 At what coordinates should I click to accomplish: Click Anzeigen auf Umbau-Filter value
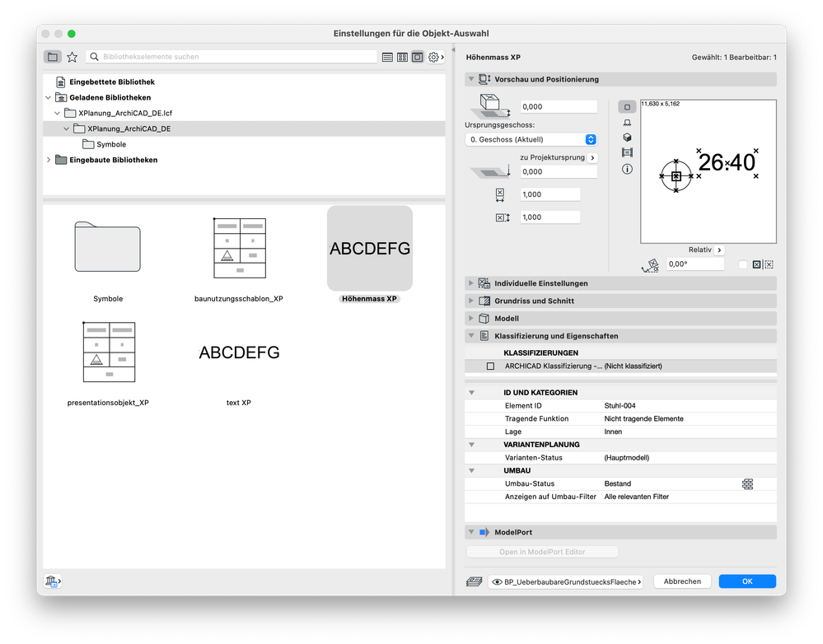(x=636, y=497)
